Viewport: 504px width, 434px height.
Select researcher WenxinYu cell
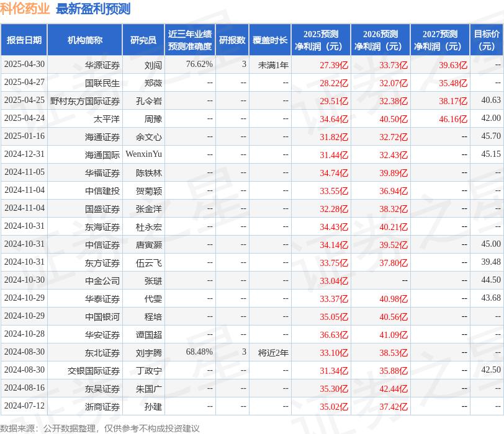pos(143,154)
